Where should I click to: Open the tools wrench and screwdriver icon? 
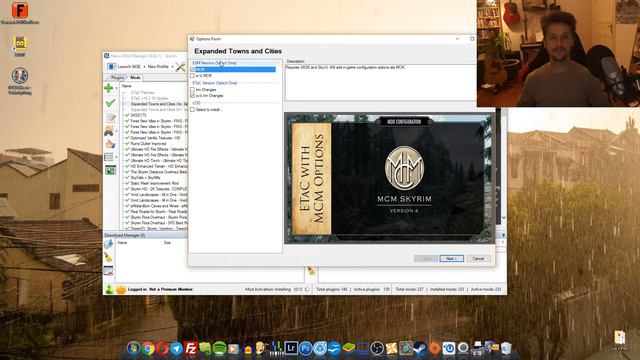(180, 67)
